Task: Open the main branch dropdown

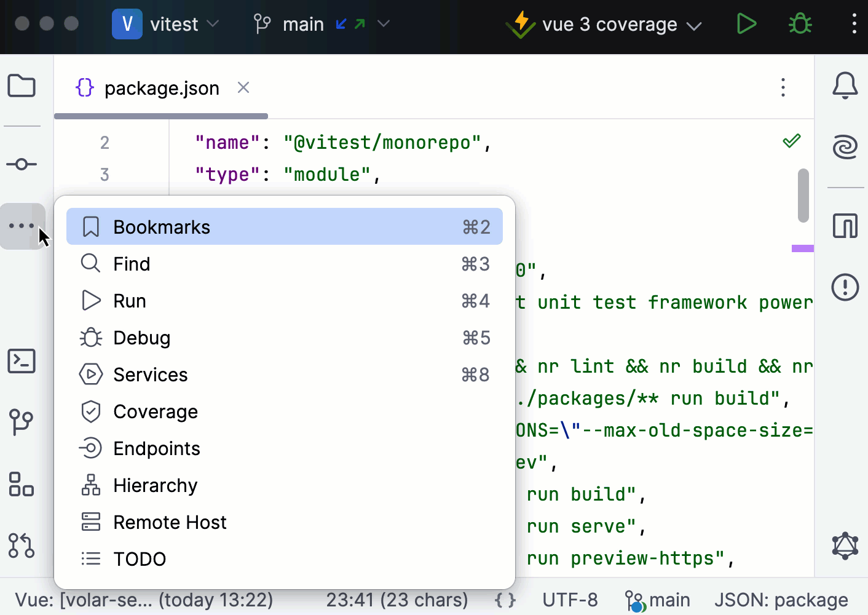Action: point(321,24)
